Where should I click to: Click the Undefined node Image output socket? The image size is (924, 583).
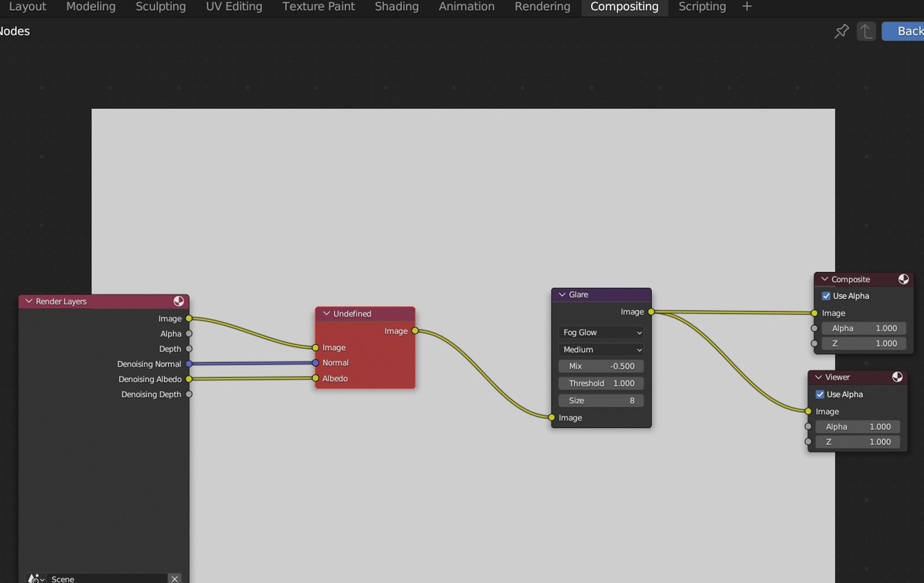click(415, 331)
